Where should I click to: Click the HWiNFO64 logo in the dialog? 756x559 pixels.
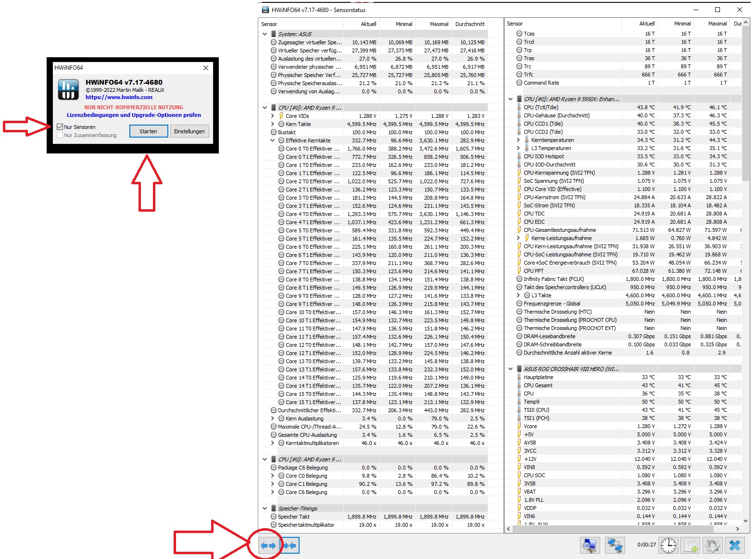68,90
